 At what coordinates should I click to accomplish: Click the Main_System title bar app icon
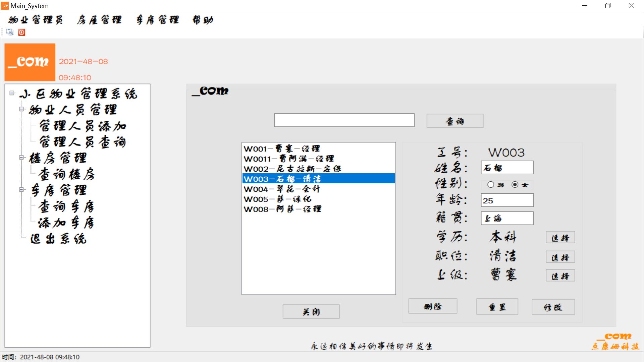coord(5,6)
